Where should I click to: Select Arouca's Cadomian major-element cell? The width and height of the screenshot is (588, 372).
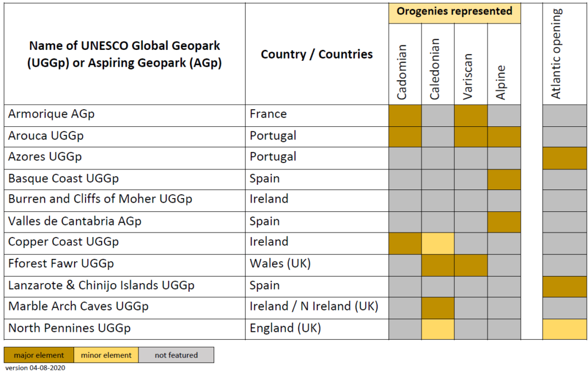point(405,137)
